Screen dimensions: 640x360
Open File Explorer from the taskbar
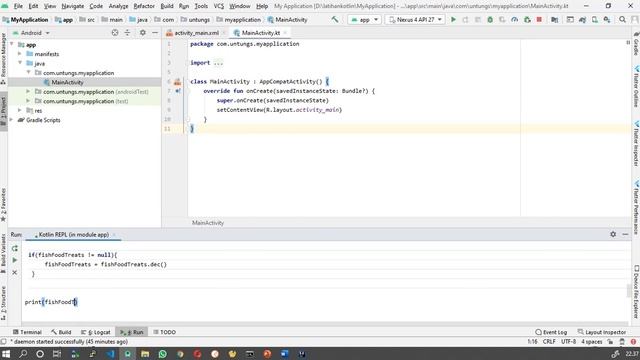point(145,354)
